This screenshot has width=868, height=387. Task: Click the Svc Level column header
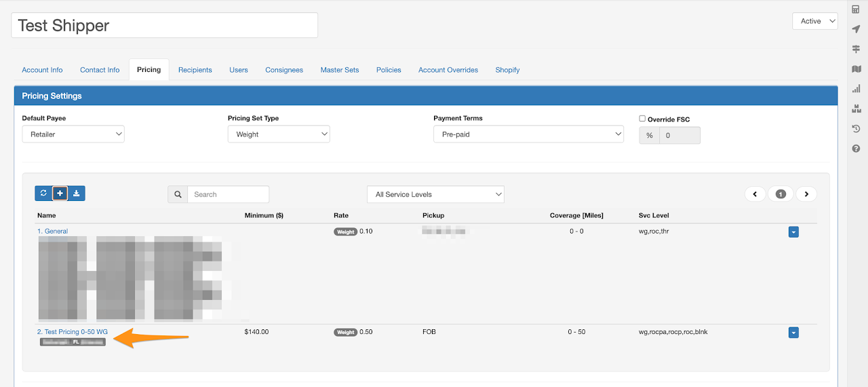[654, 215]
